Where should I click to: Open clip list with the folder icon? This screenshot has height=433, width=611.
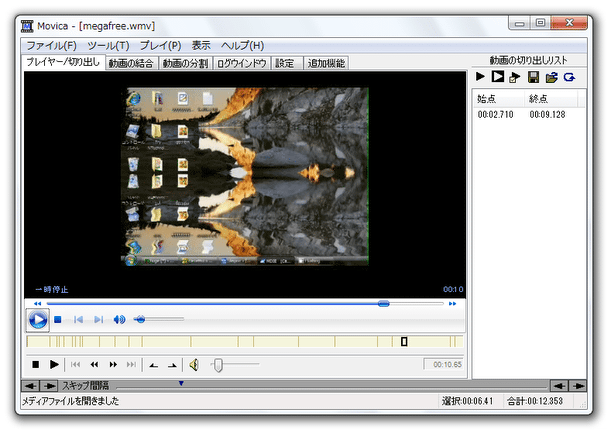[551, 77]
